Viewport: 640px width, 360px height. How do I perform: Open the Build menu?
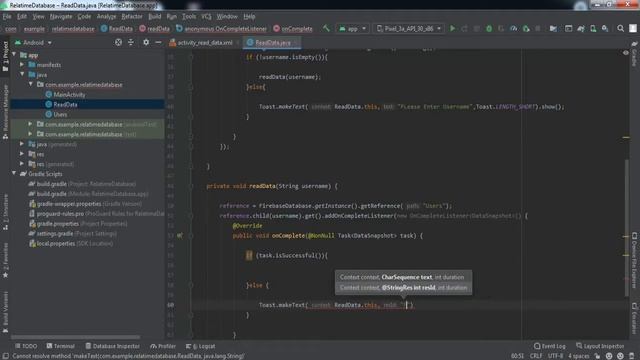(155, 17)
